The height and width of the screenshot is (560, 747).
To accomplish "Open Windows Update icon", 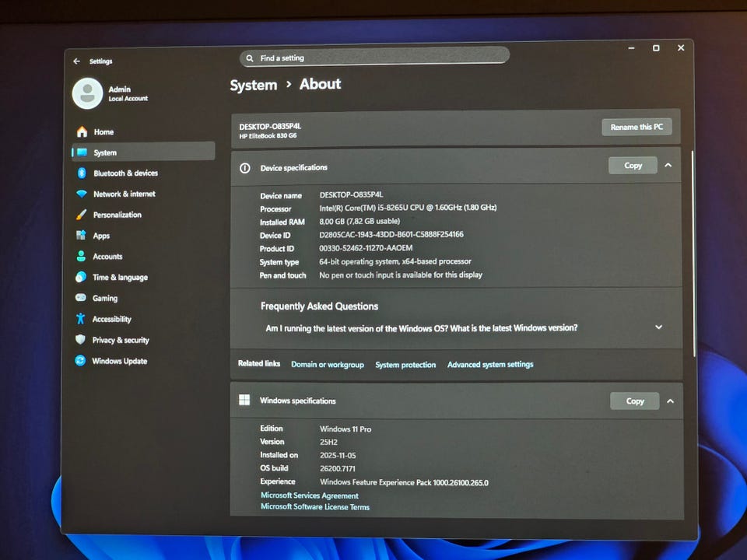I will (x=79, y=361).
